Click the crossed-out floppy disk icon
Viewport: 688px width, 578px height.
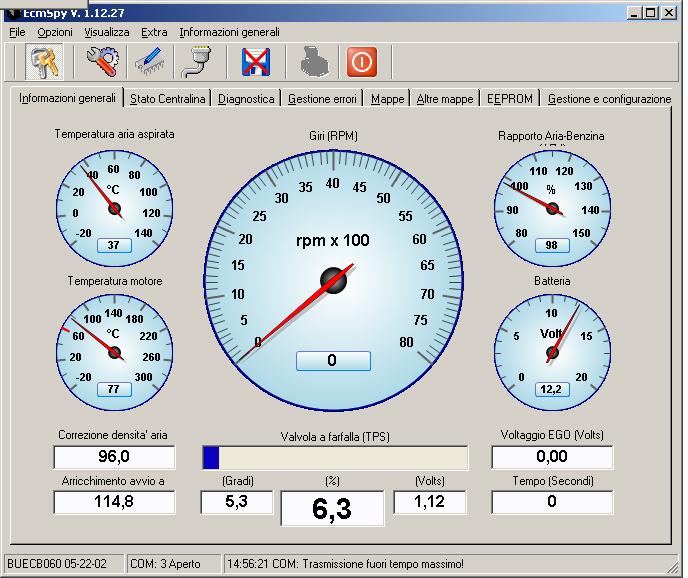click(256, 62)
